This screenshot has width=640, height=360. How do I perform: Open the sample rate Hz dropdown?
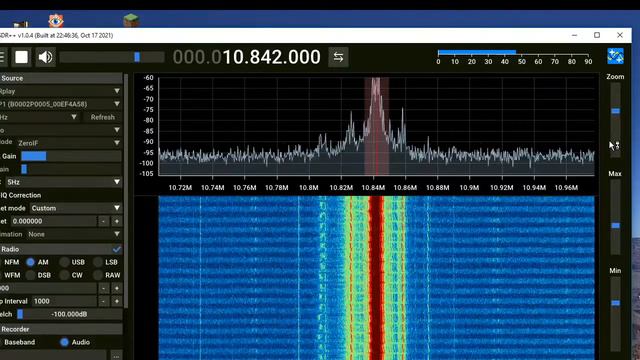(40, 117)
